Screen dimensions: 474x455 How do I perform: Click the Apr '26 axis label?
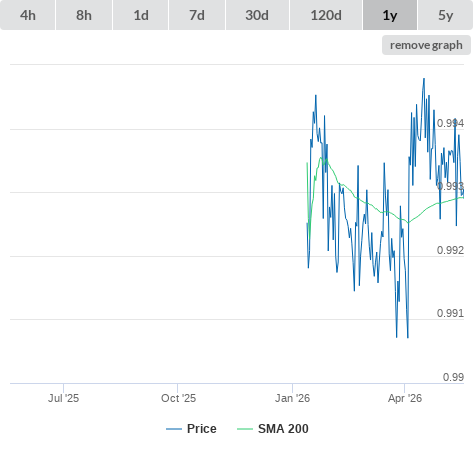(x=405, y=398)
